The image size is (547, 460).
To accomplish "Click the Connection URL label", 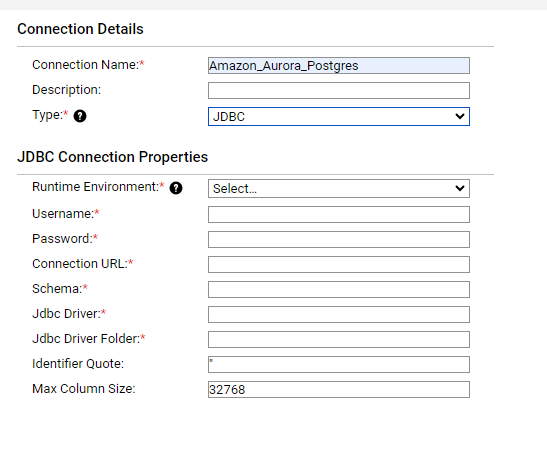I will (82, 264).
